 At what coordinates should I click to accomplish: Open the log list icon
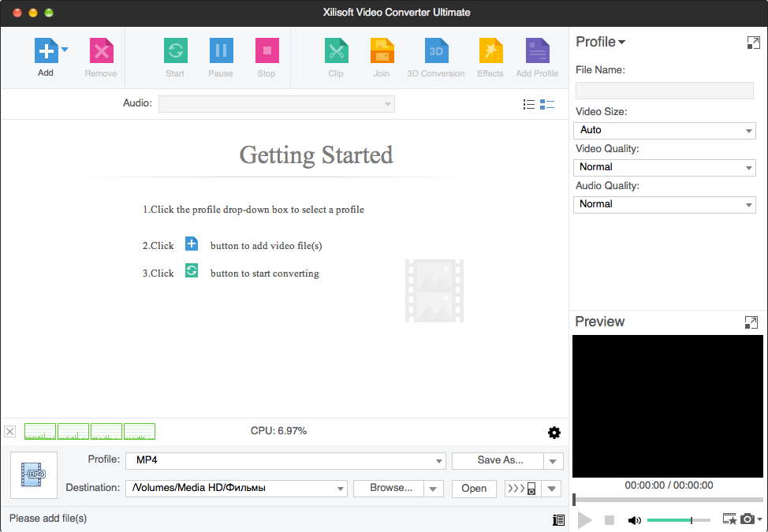(558, 519)
